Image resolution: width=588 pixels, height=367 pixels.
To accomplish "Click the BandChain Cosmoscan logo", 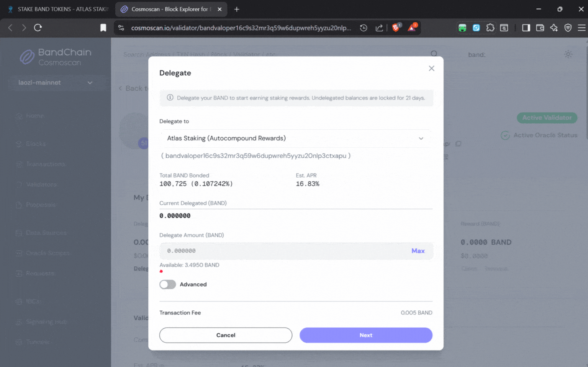I will (55, 57).
